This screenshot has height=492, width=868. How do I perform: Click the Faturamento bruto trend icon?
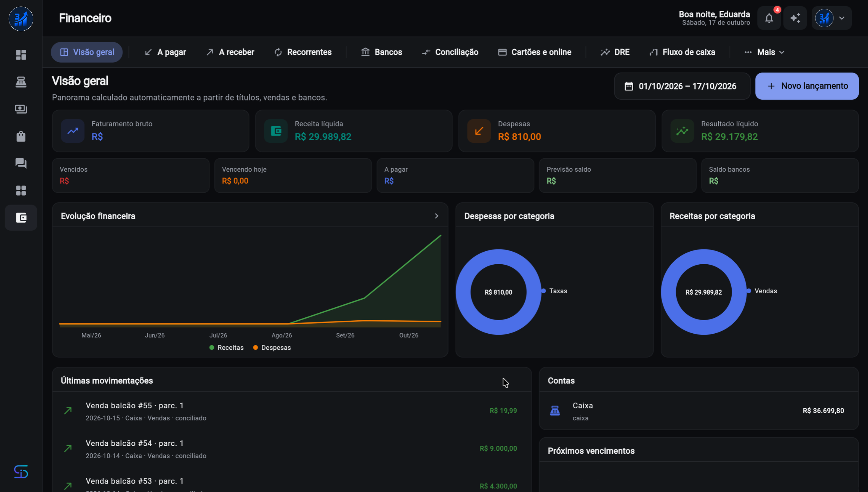pos(73,131)
